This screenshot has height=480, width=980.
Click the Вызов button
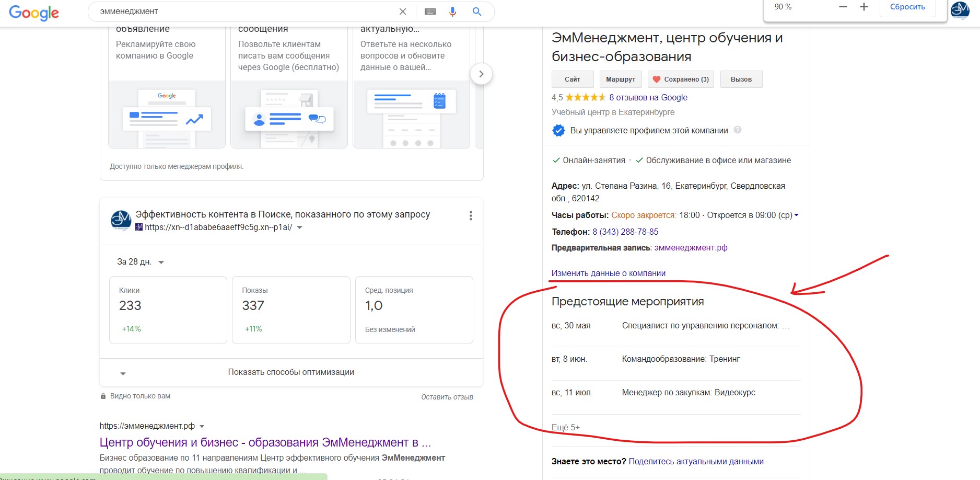(x=741, y=79)
